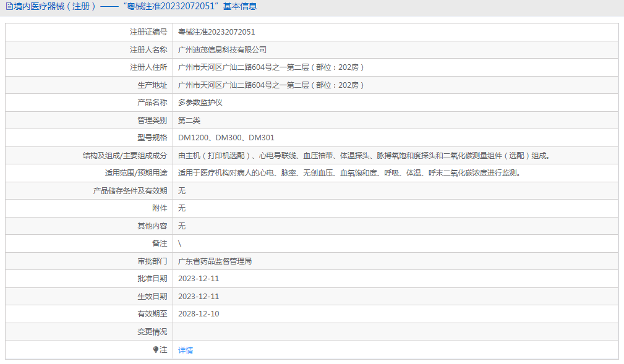The width and height of the screenshot is (624, 364).
Task: Click the 审批部门 label
Action: pos(152,261)
